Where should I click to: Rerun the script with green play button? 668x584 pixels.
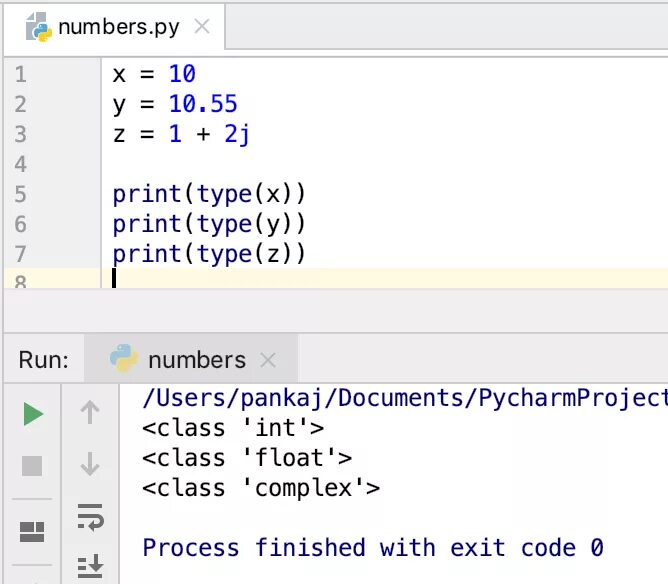coord(33,414)
